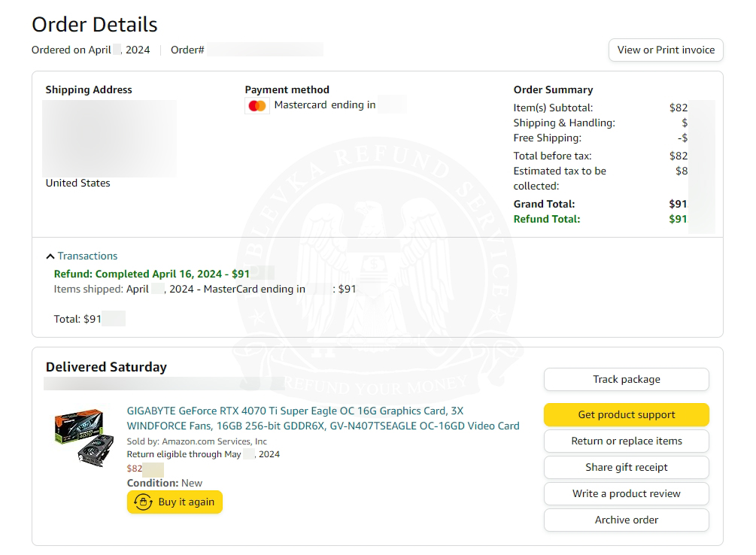Image resolution: width=756 pixels, height=555 pixels.
Task: Click the red $82 item price
Action: (135, 469)
